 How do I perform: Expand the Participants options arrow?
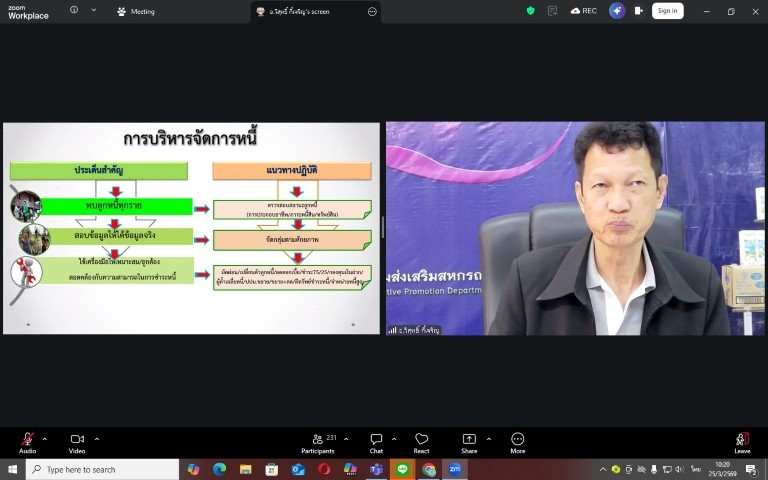point(346,438)
